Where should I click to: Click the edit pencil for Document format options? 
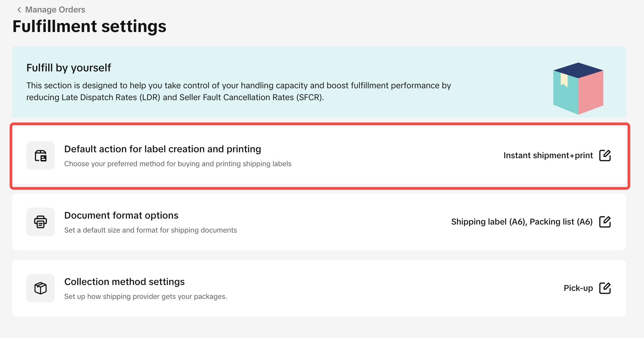[605, 222]
